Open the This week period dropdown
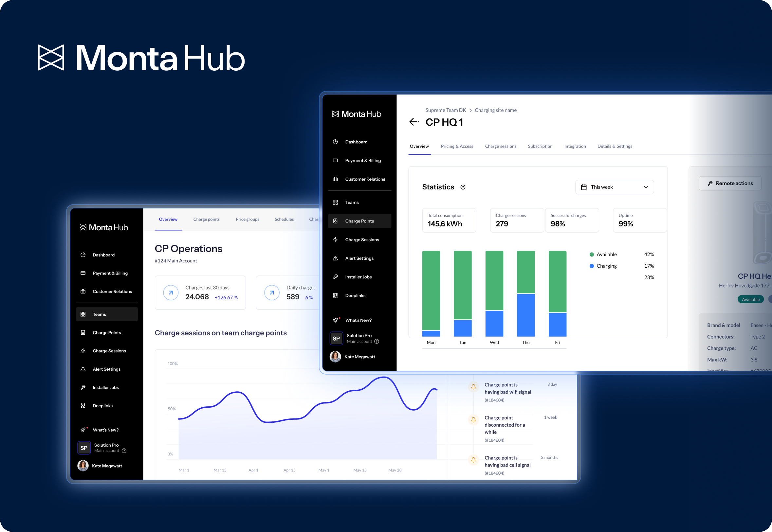This screenshot has height=532, width=772. click(614, 187)
